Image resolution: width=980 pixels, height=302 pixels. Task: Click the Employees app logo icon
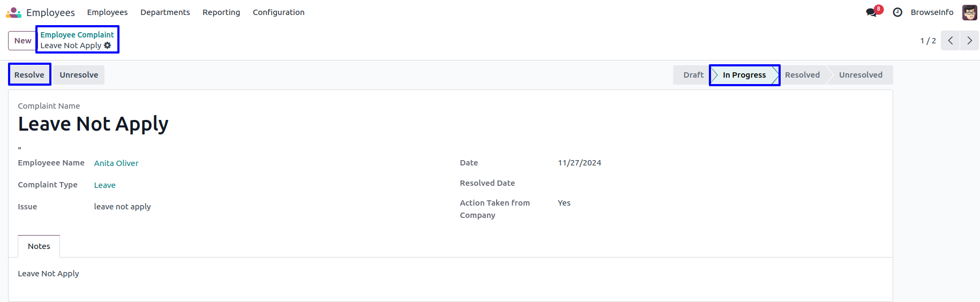(13, 12)
